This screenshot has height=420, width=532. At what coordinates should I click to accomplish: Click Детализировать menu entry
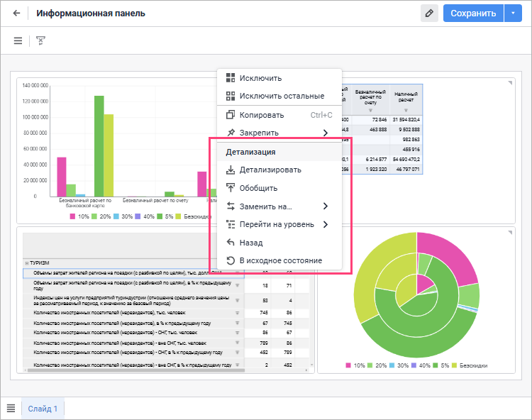click(x=270, y=170)
